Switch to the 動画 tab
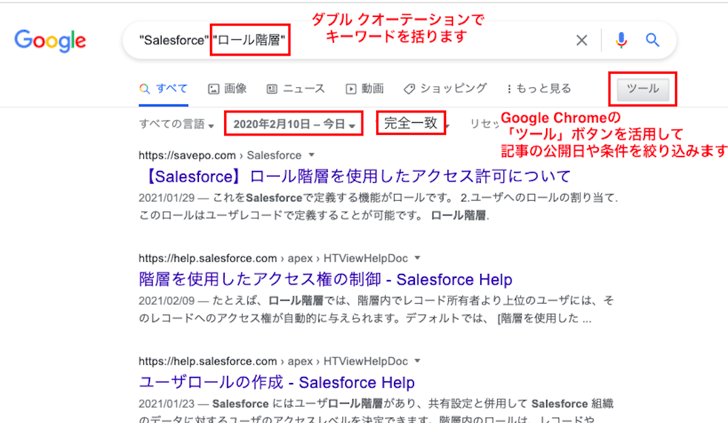Image resolution: width=728 pixels, height=423 pixels. coord(364,89)
